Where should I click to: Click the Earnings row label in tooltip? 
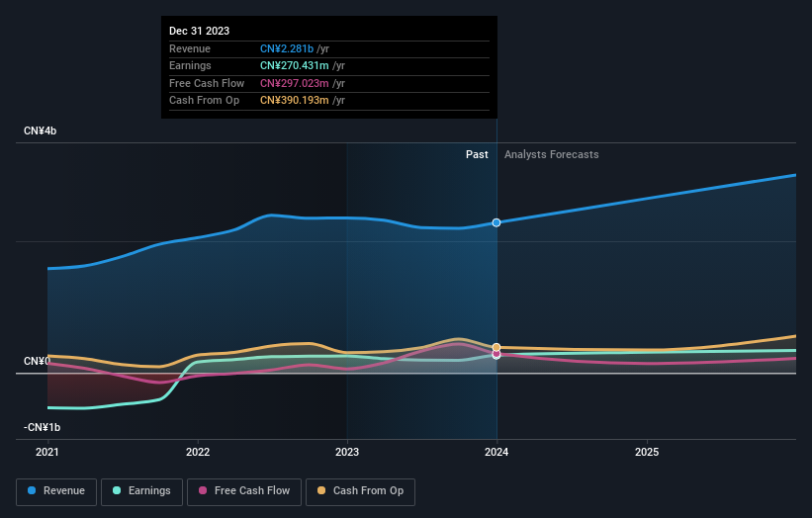[190, 65]
